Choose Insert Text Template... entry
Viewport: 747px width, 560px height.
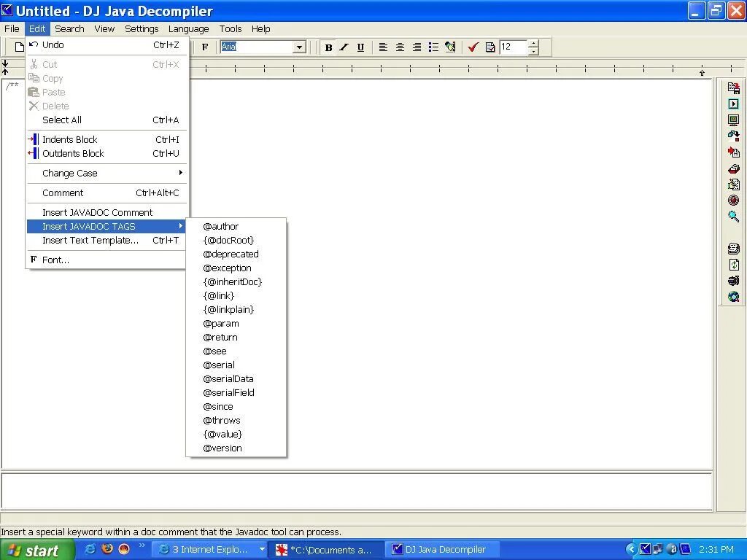pyautogui.click(x=107, y=240)
